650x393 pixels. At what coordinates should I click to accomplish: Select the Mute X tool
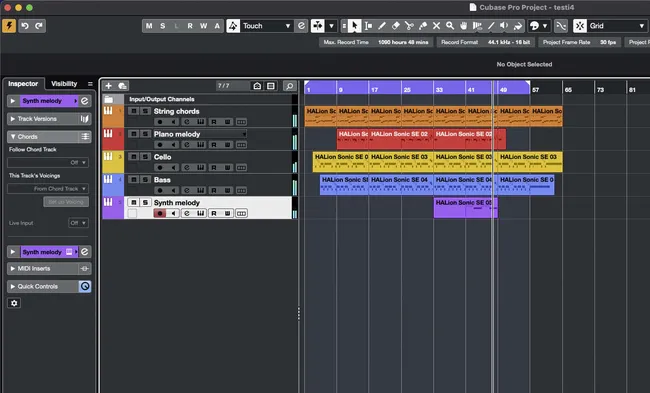[x=437, y=26]
